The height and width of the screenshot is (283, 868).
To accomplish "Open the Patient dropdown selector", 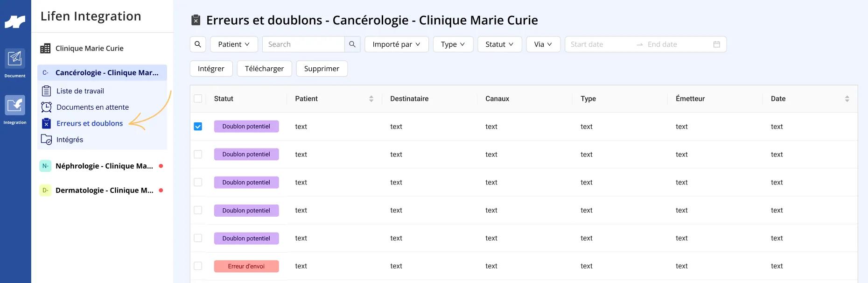I will [234, 44].
